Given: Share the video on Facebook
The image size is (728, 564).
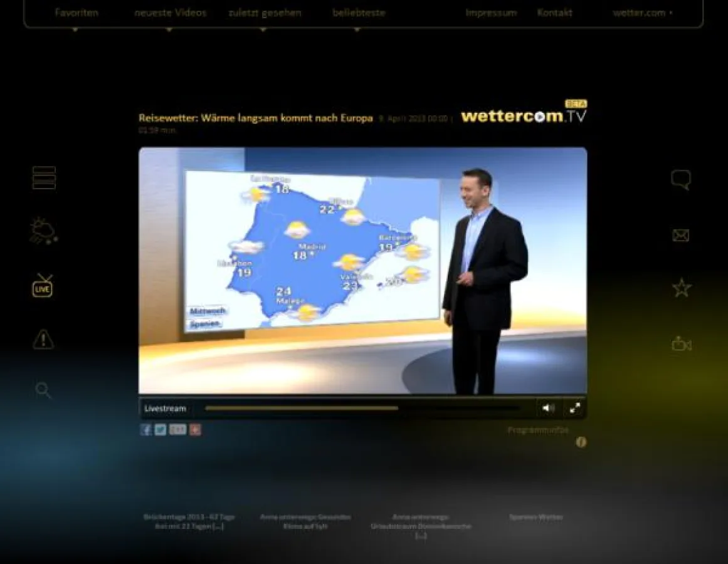Looking at the screenshot, I should point(145,430).
